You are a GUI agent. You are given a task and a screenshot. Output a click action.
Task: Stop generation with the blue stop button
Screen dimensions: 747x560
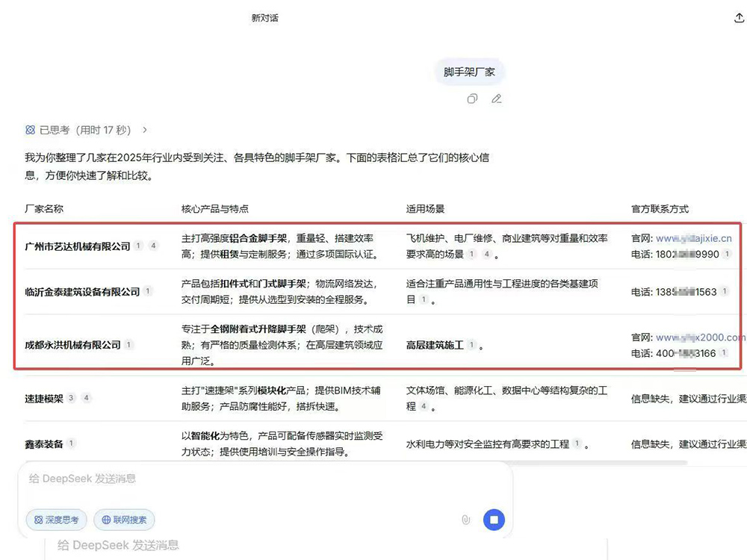(494, 520)
